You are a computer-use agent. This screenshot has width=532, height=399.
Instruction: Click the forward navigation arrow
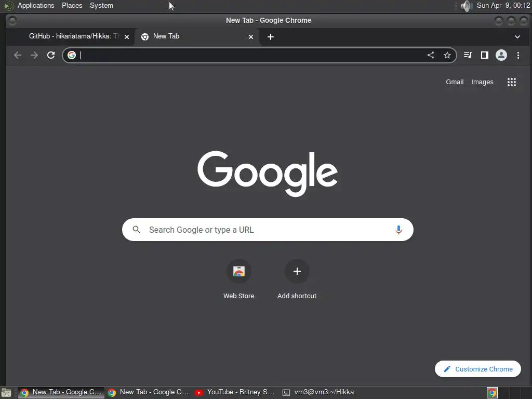tap(34, 55)
